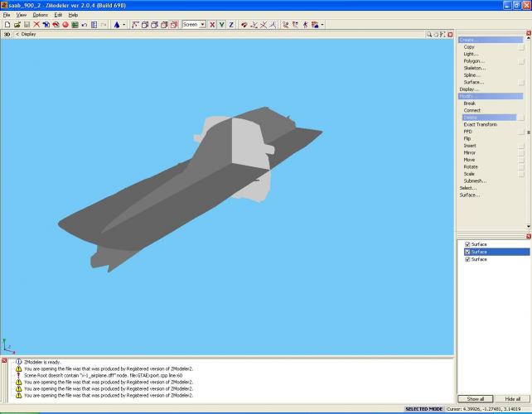Viewport: 532px width, 414px height.
Task: Click the Show all button
Action: (475, 399)
